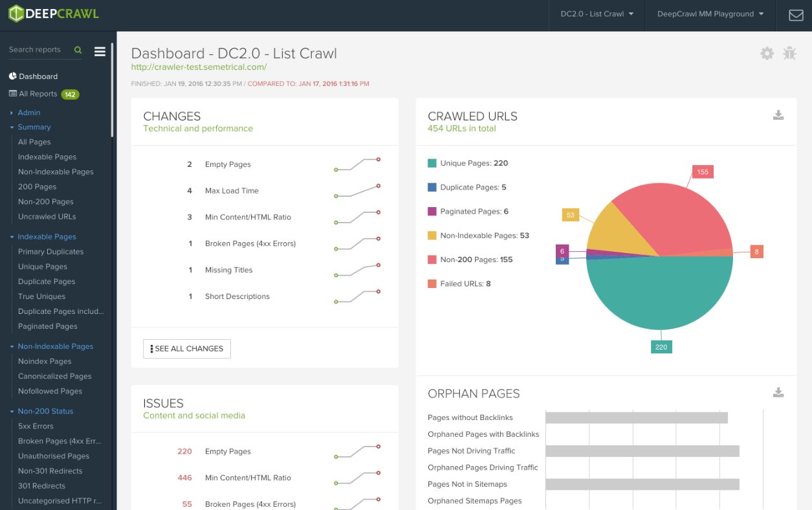
Task: Click the See All Changes button
Action: 187,349
